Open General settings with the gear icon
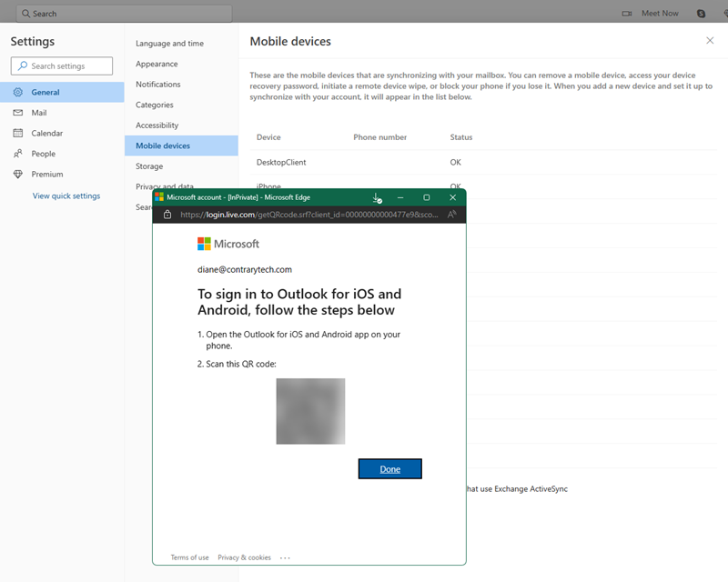The image size is (728, 582). (18, 92)
